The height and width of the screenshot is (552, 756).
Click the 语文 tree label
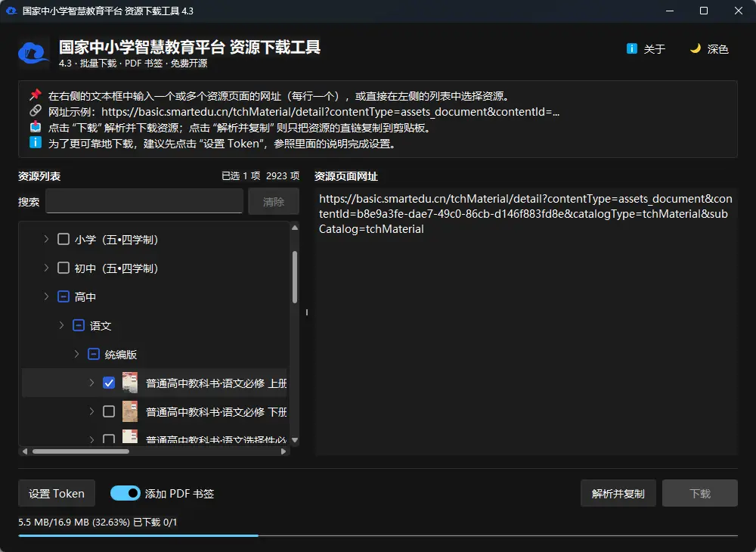point(101,325)
